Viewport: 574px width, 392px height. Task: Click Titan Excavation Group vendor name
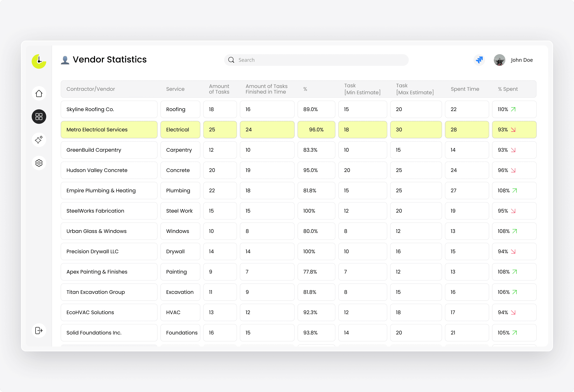point(96,292)
